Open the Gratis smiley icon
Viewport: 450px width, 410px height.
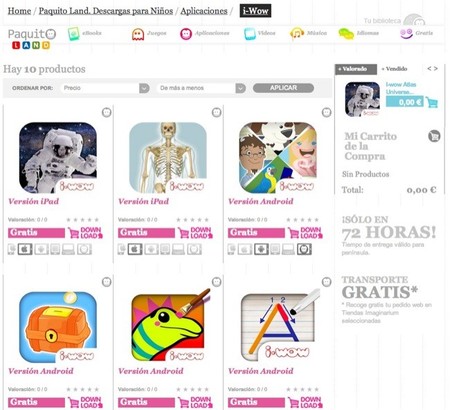pyautogui.click(x=406, y=34)
